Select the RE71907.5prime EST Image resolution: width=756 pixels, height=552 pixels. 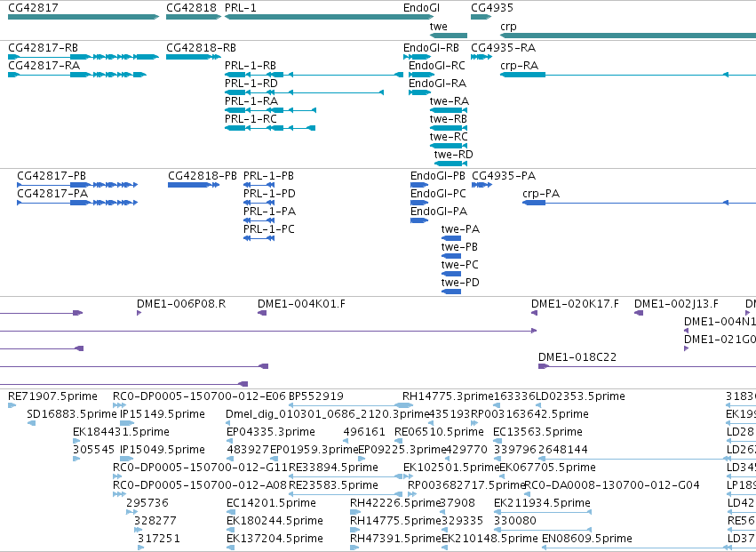point(12,405)
